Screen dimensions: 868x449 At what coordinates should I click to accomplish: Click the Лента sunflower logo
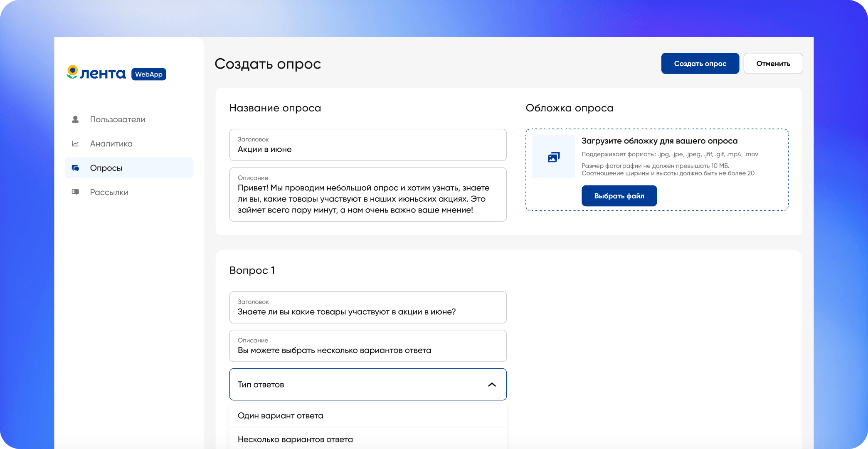[x=73, y=72]
